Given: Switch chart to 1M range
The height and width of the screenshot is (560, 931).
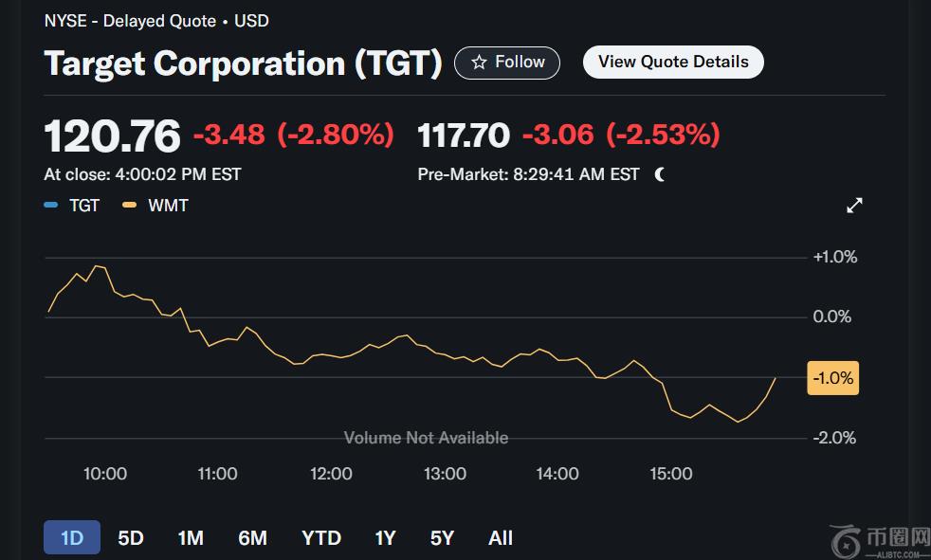Looking at the screenshot, I should [191, 538].
